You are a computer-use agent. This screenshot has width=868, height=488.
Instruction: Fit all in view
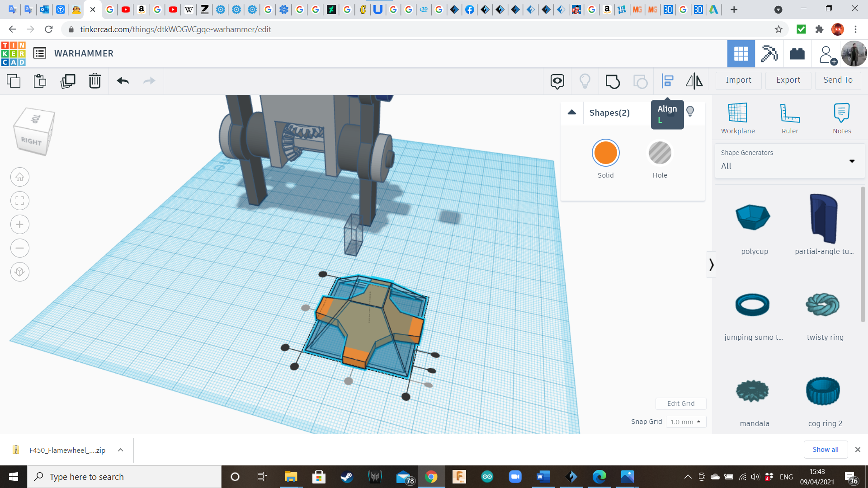pos(20,201)
